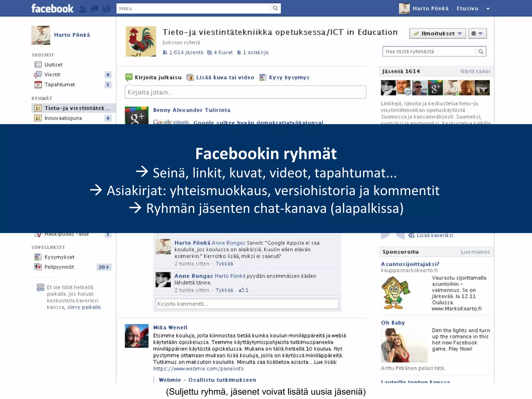Click the Kirjoita kommentti field
532x399 pixels.
247,304
